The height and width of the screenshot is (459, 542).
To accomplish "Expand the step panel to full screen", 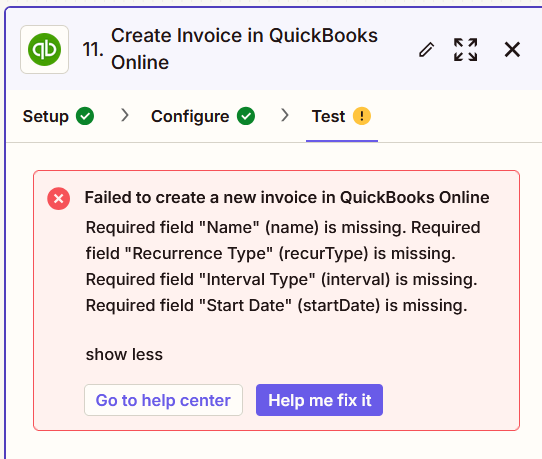I will click(x=466, y=49).
